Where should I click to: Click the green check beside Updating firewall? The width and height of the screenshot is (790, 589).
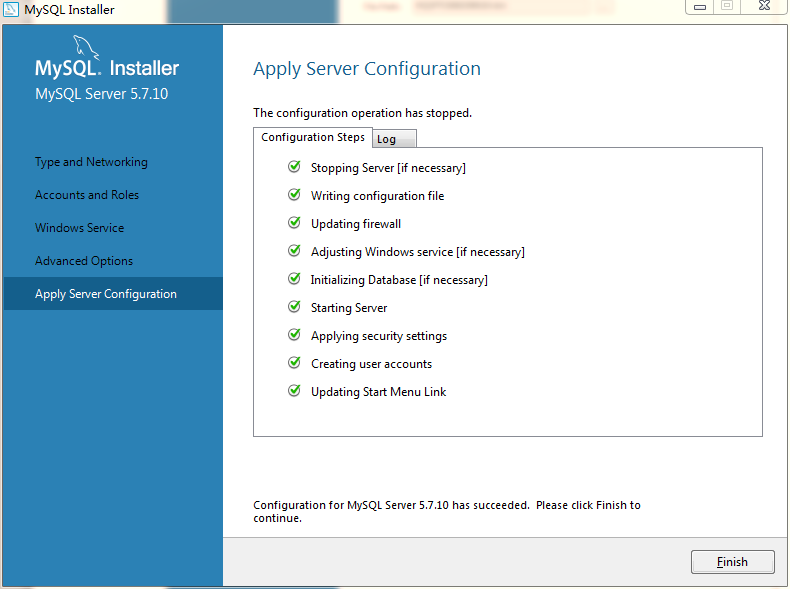click(x=294, y=223)
